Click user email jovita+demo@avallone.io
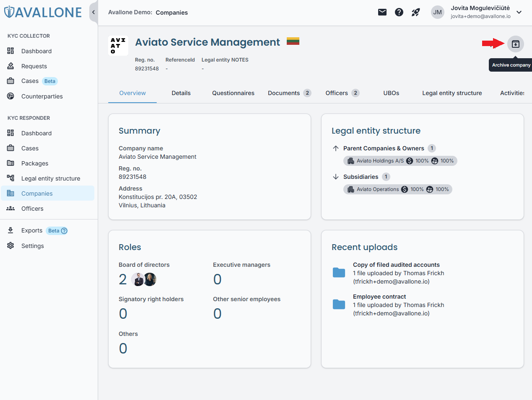 coord(480,16)
